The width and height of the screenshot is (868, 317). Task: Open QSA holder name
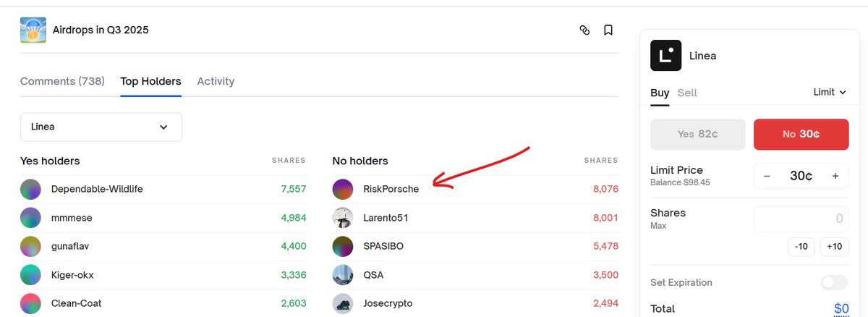(373, 275)
